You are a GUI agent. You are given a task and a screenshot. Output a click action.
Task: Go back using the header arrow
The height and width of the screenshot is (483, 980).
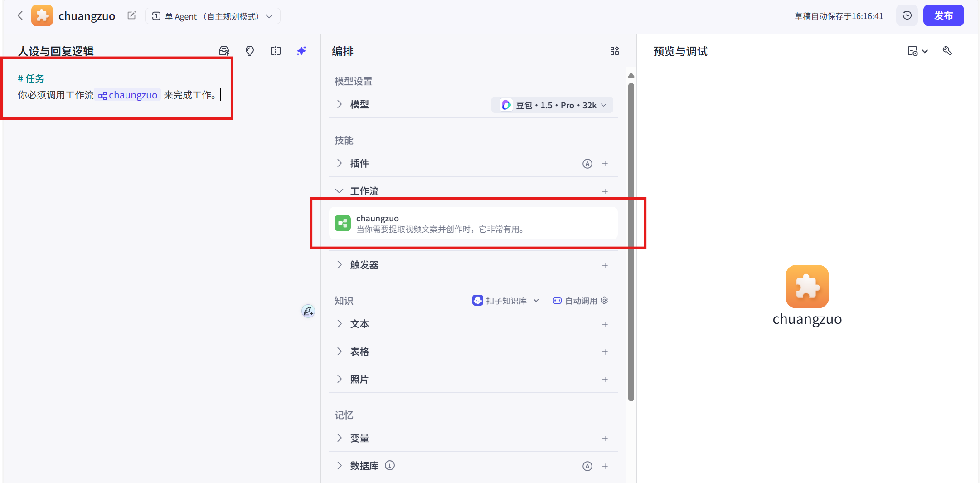click(x=20, y=16)
